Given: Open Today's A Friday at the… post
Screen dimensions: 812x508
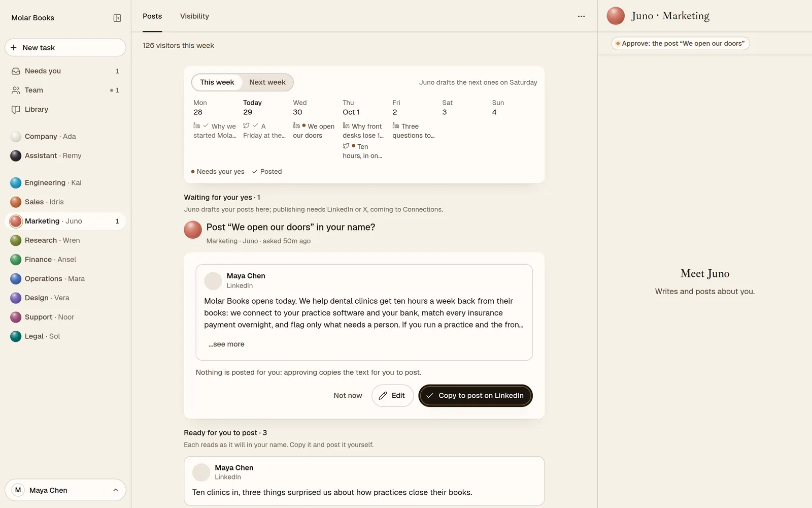Looking at the screenshot, I should click(264, 131).
